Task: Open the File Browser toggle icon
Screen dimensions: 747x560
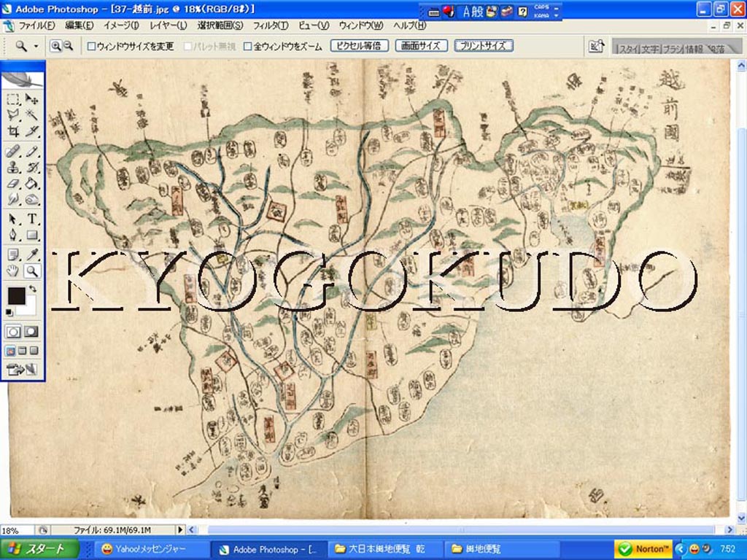Action: (597, 46)
